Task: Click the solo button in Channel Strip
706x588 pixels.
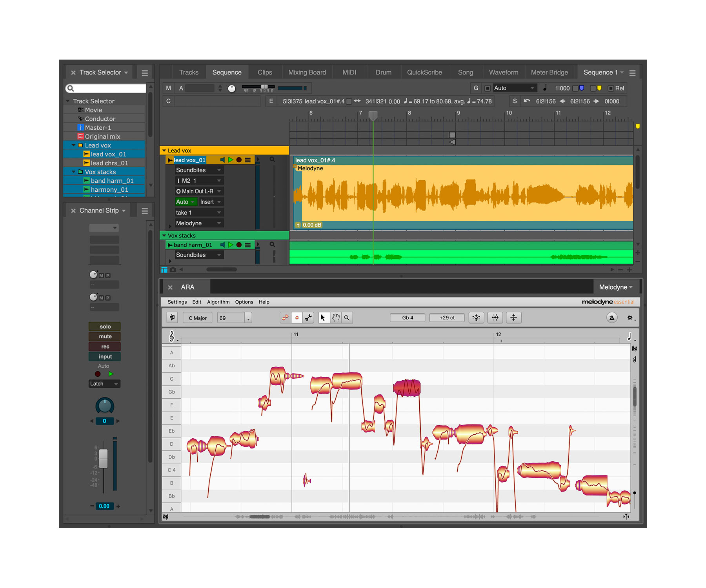Action: 105,327
